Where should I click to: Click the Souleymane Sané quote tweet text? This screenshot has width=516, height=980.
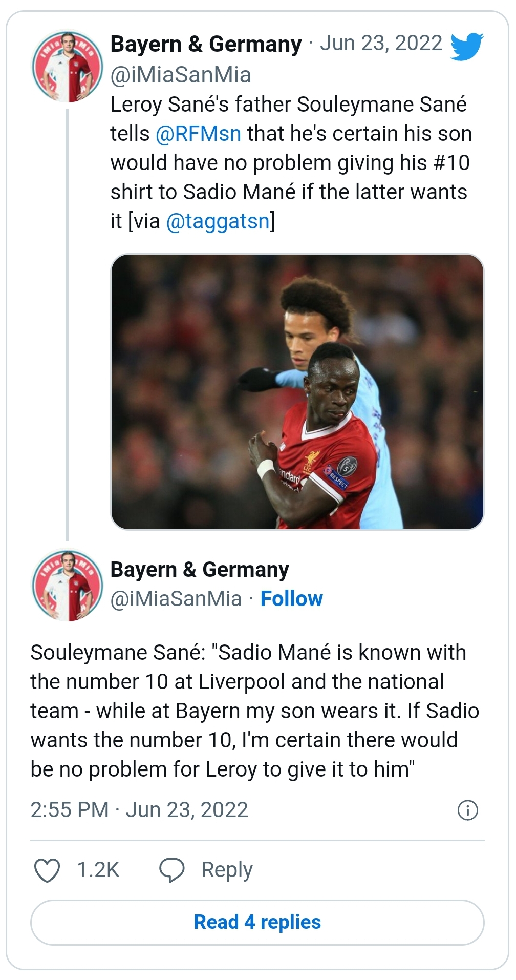click(x=254, y=711)
